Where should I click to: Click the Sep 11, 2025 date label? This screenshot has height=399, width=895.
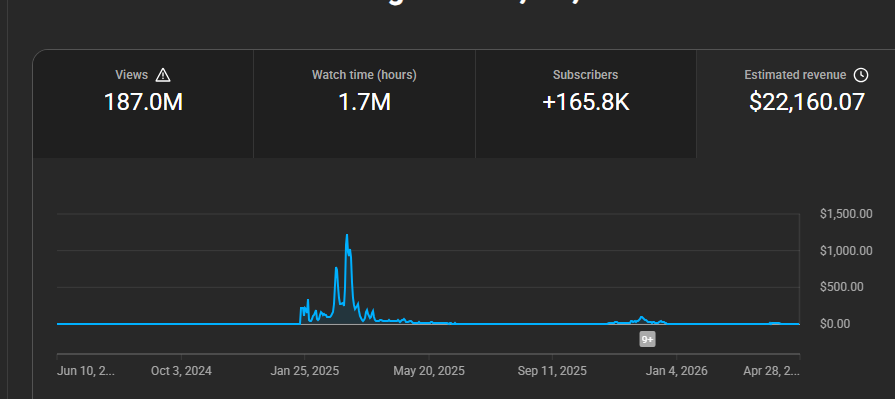pyautogui.click(x=552, y=371)
